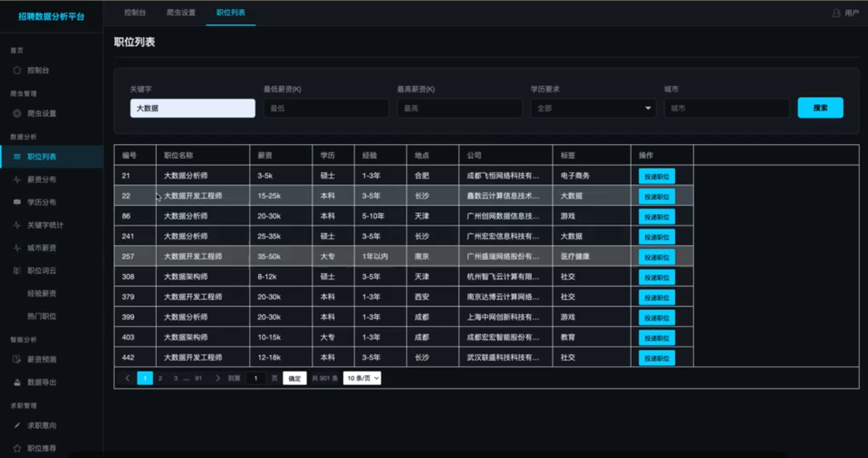Image resolution: width=868 pixels, height=458 pixels.
Task: Click 投递职位 for job number 21
Action: coord(657,176)
